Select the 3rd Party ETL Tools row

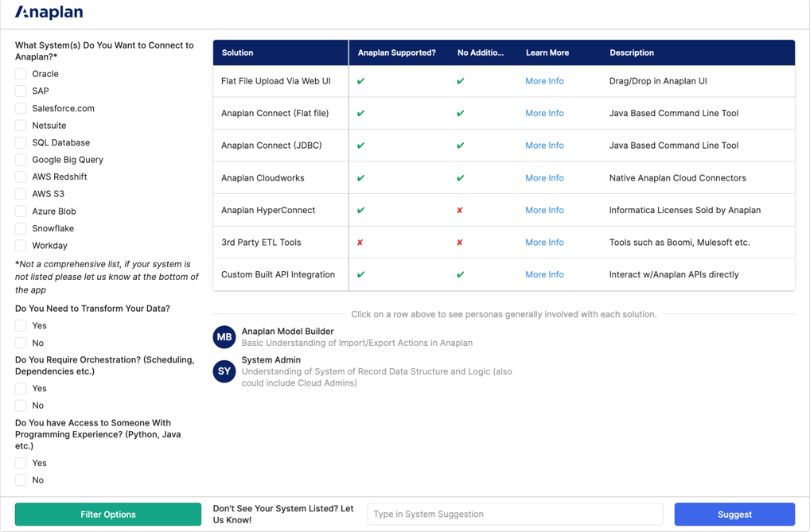pos(504,243)
